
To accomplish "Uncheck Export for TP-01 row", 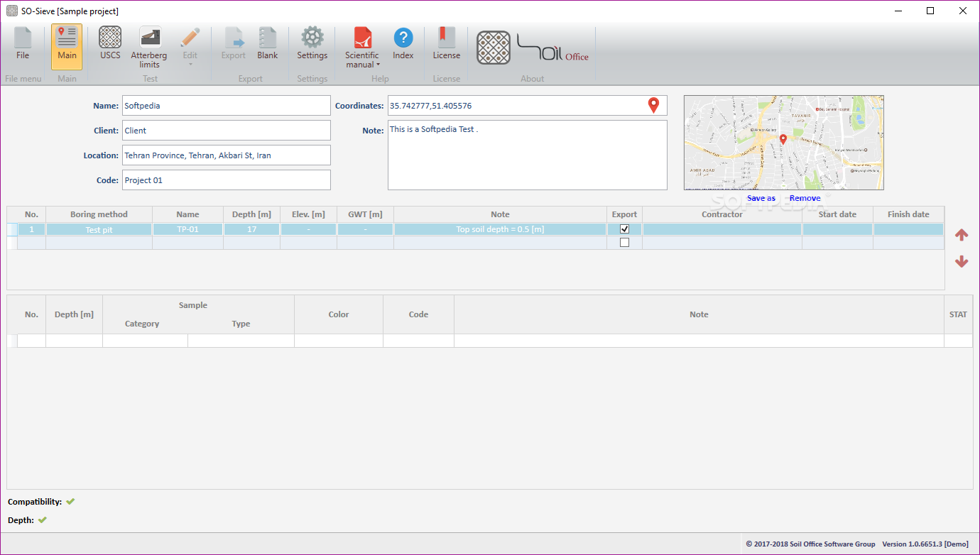I will [x=624, y=229].
